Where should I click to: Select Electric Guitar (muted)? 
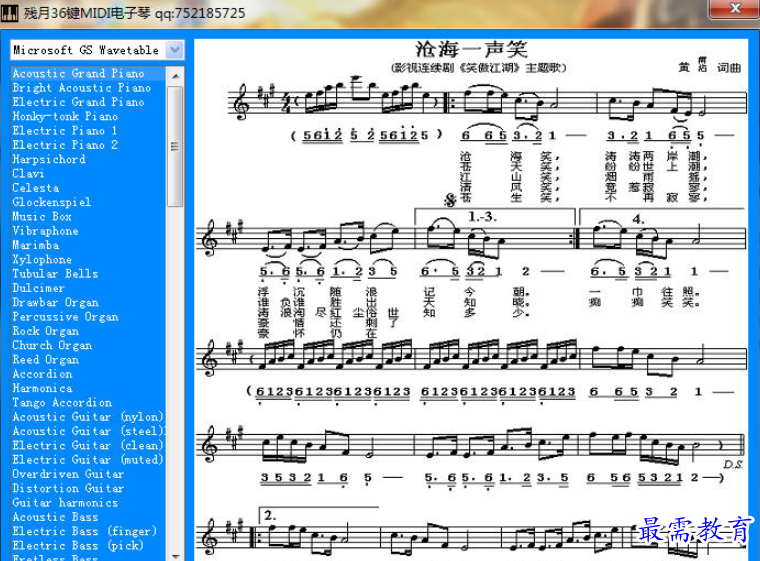(x=88, y=460)
